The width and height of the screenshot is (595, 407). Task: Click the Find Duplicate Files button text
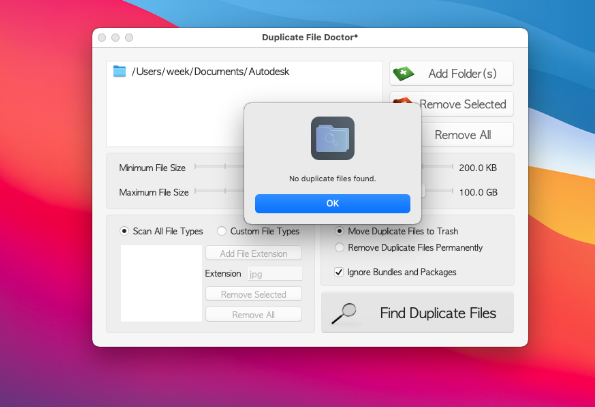(438, 313)
